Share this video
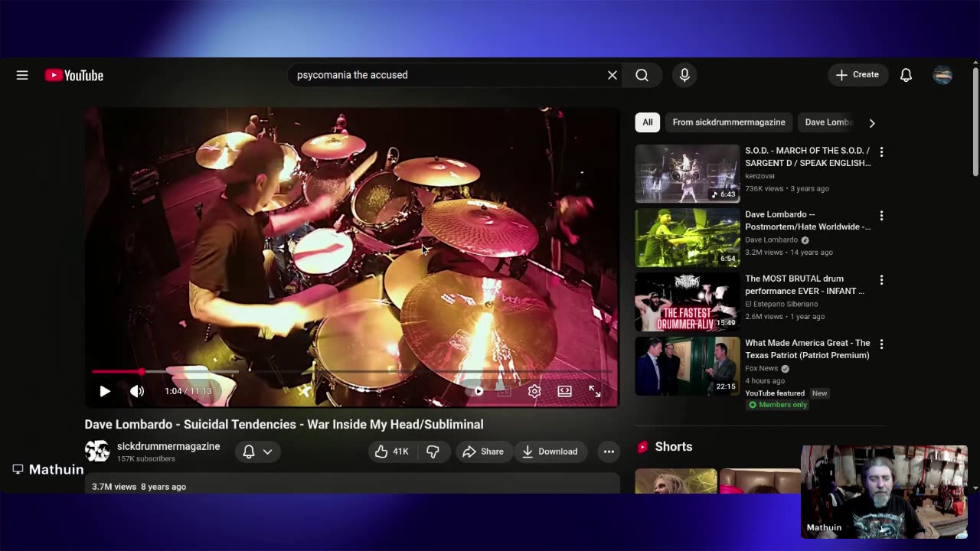The width and height of the screenshot is (980, 551). click(x=483, y=452)
